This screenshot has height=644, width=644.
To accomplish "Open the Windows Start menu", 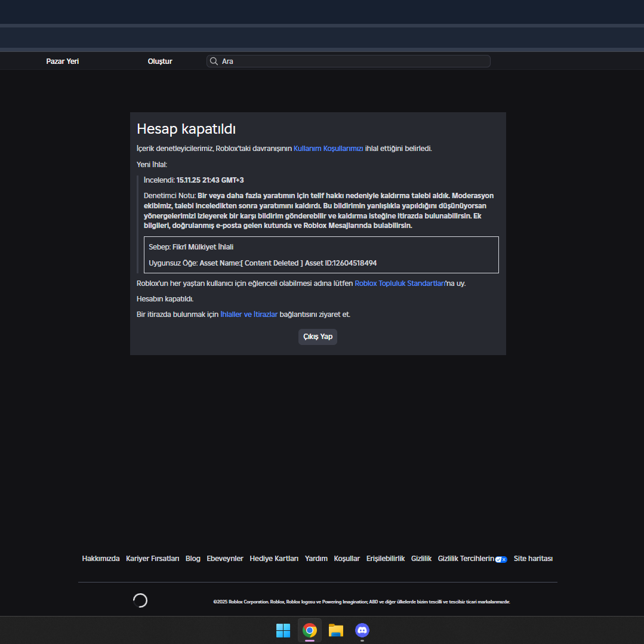I will tap(283, 630).
